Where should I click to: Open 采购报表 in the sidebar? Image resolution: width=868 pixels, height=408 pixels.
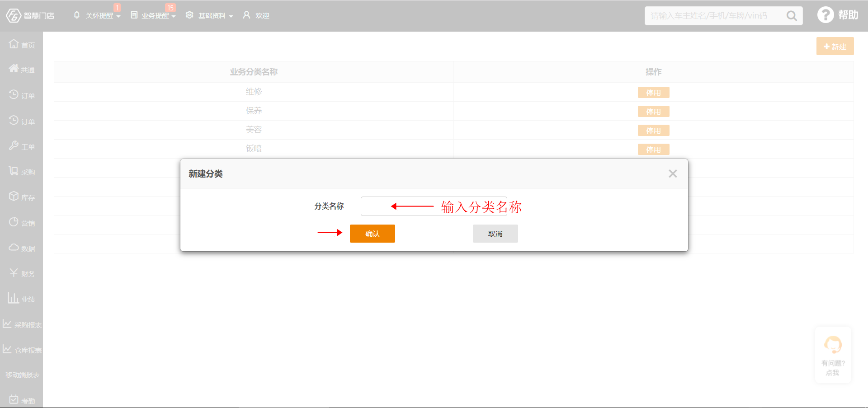[22, 324]
